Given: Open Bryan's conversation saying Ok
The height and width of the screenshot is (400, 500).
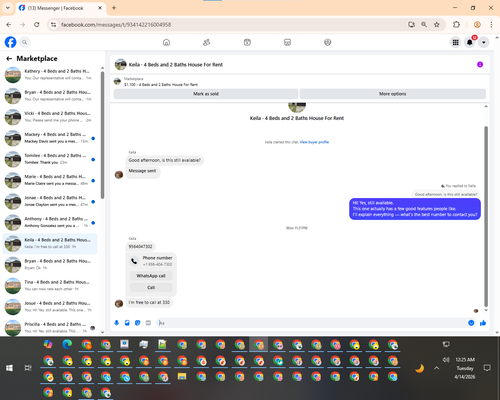Looking at the screenshot, I should 50,264.
